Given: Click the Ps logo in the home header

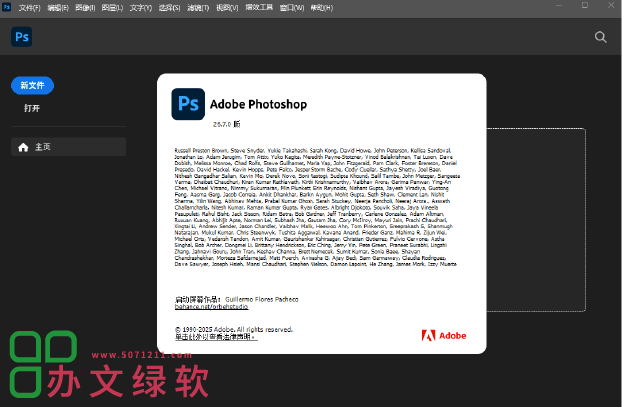Looking at the screenshot, I should click(21, 37).
